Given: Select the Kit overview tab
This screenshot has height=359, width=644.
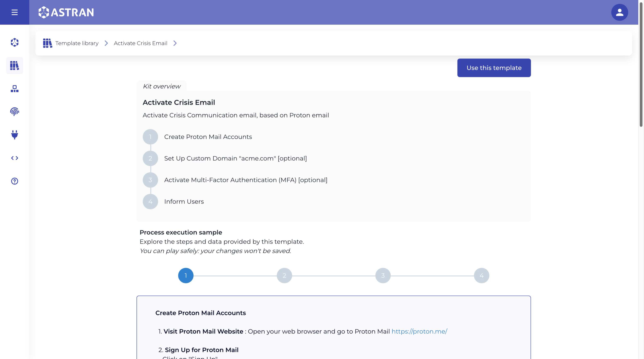Looking at the screenshot, I should [x=161, y=86].
